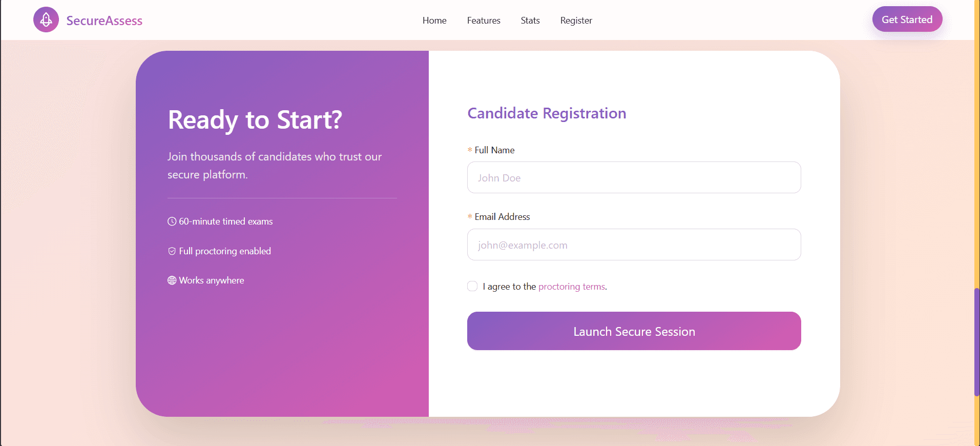Click the Candidate Registration heading
The height and width of the screenshot is (446, 980).
click(547, 113)
